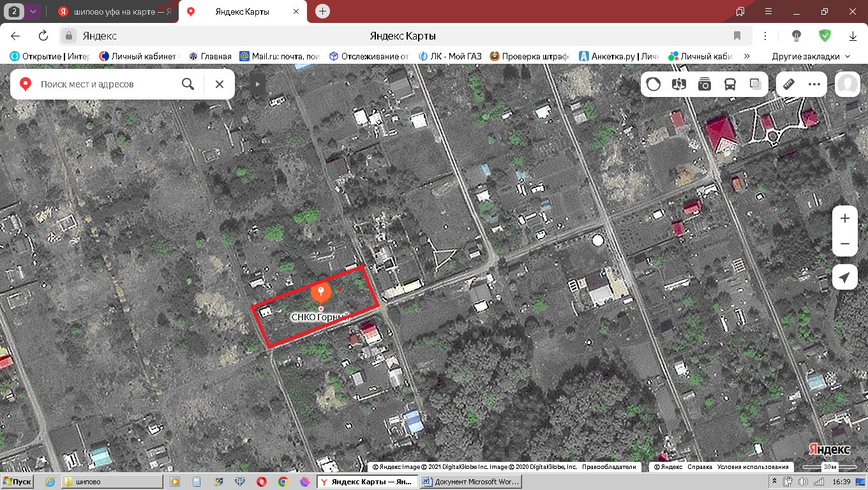868x490 pixels.
Task: Toggle map layers type switcher
Action: coord(756,84)
